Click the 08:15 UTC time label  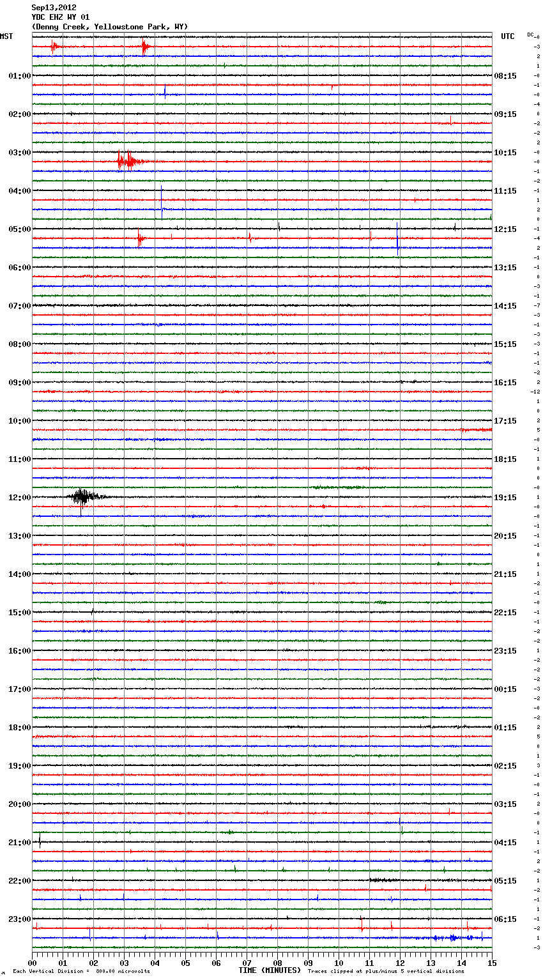505,76
